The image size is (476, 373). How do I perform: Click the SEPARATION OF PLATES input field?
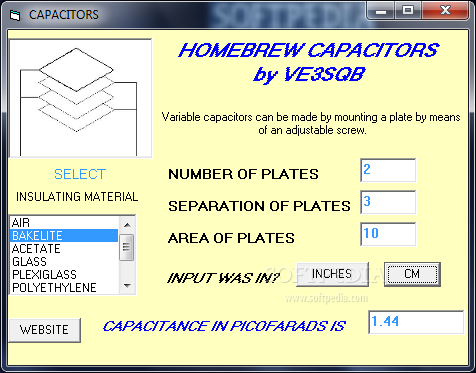(x=388, y=202)
